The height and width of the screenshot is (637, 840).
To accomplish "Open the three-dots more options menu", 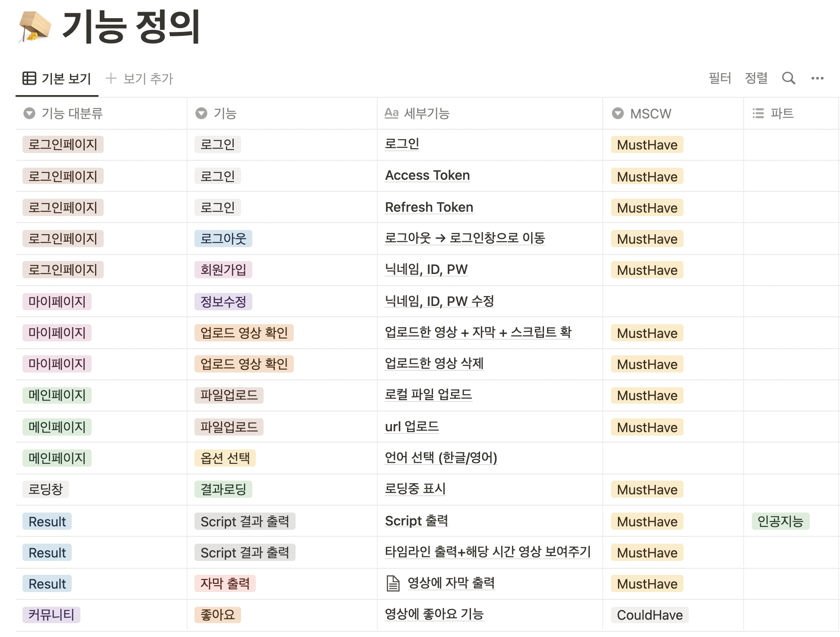I will [x=817, y=78].
